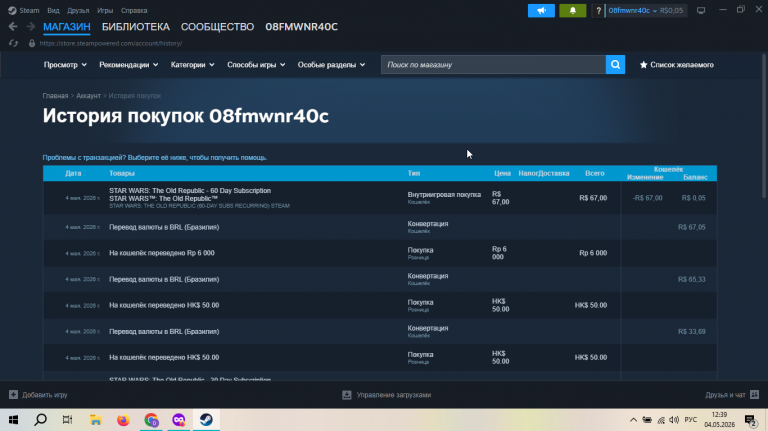Viewport: 768px width, 431px height.
Task: Click the padlock icon beside the URL
Action: click(32, 43)
